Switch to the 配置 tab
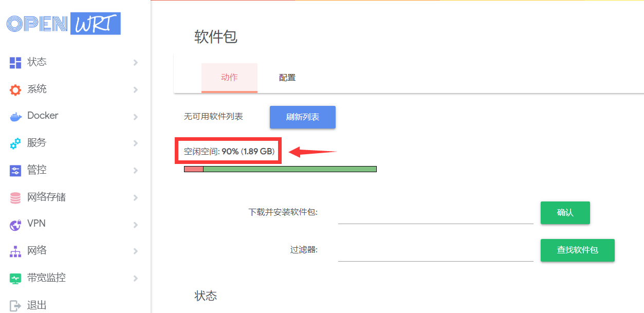 tap(286, 77)
